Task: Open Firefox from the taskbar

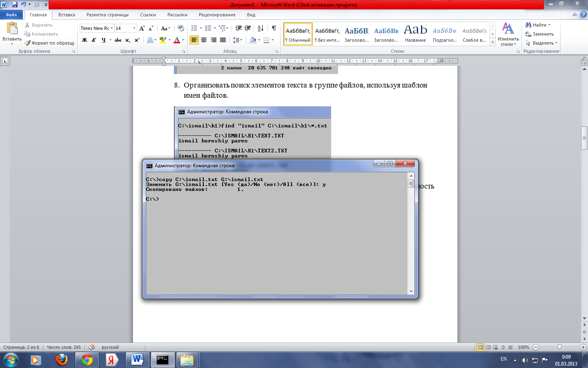Action: (x=62, y=360)
